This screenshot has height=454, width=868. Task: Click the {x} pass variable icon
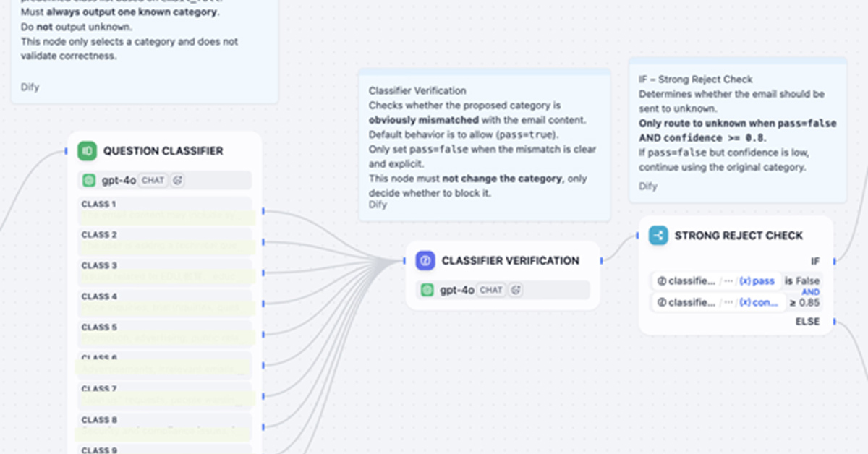[x=745, y=280]
